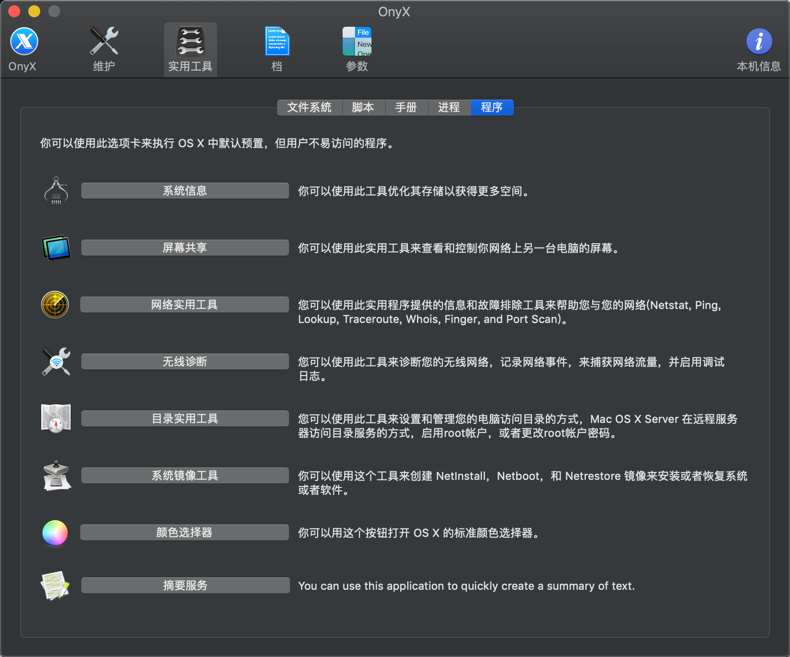Switch to the 文件系统 tab

[x=309, y=107]
